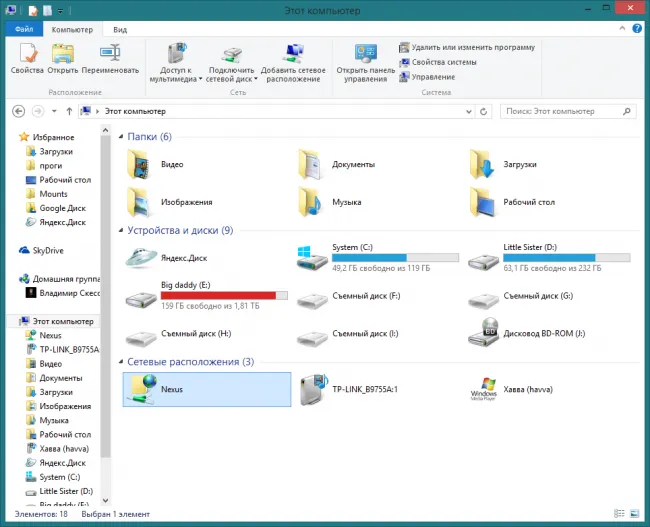Select Nexus network location in main pane
Screen dimensions: 650x527
click(207, 389)
